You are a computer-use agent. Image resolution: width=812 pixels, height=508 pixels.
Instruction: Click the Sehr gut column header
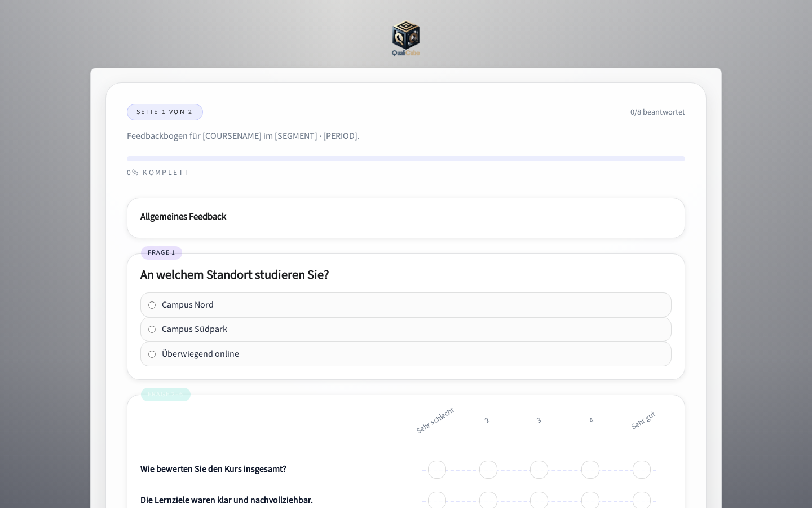coord(643,421)
